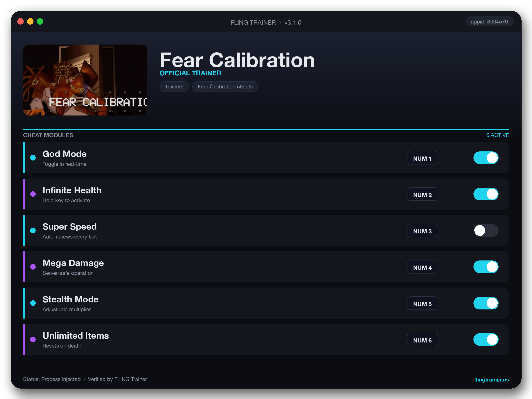Screen dimensions: 532x399
Task: Click the 'Resets on death' description
Action: tap(62, 346)
